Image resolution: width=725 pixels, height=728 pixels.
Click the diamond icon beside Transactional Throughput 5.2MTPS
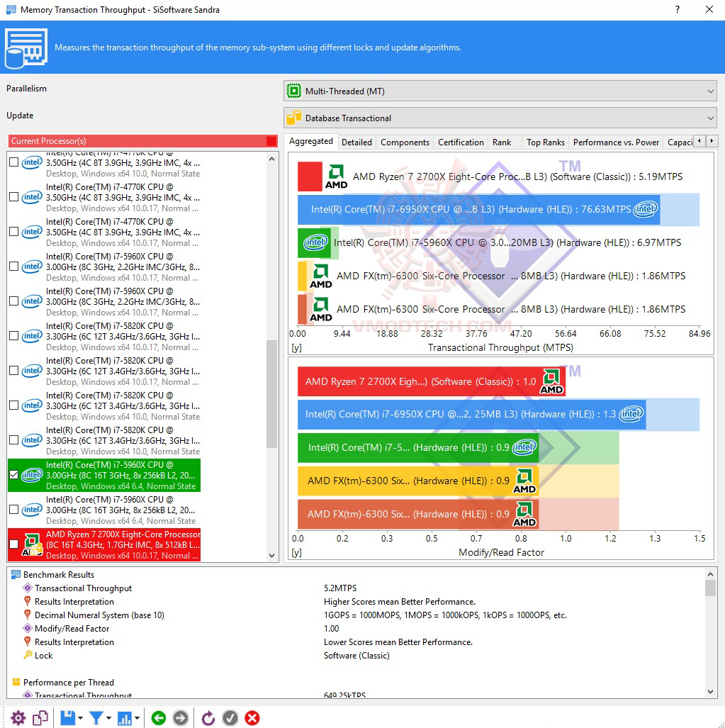pyautogui.click(x=28, y=588)
